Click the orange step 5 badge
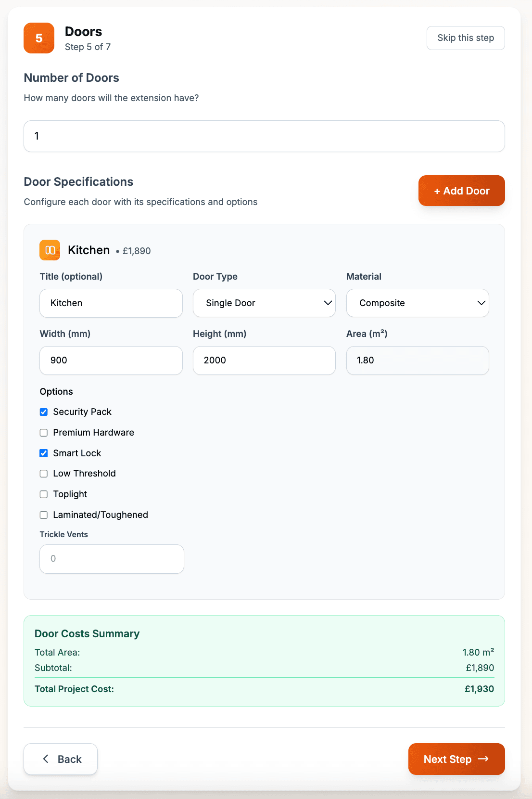 pyautogui.click(x=39, y=38)
